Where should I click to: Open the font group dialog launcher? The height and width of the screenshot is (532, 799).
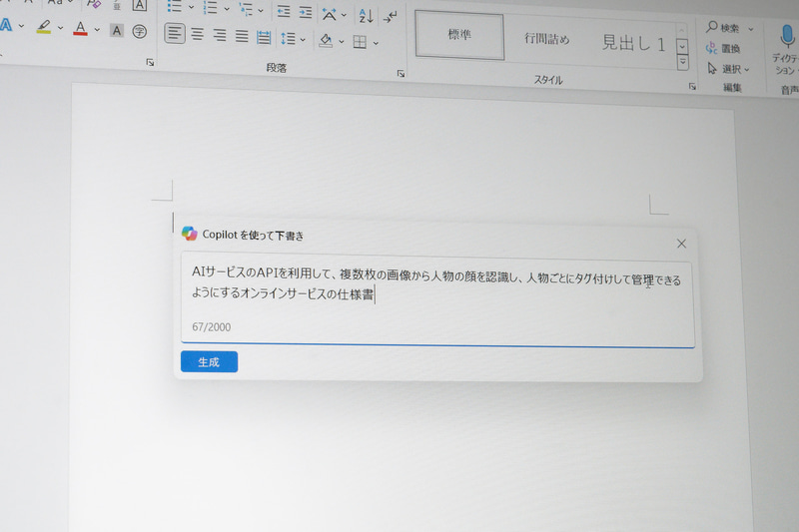click(x=150, y=62)
